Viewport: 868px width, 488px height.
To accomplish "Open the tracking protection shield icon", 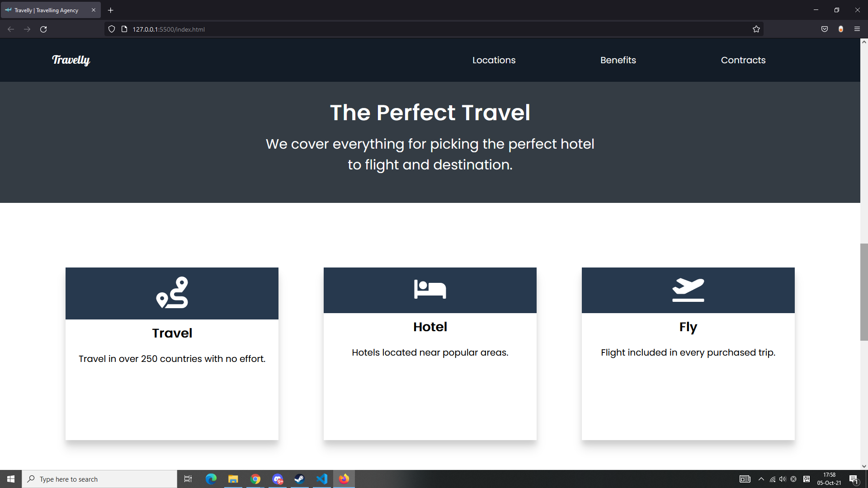I will point(111,29).
